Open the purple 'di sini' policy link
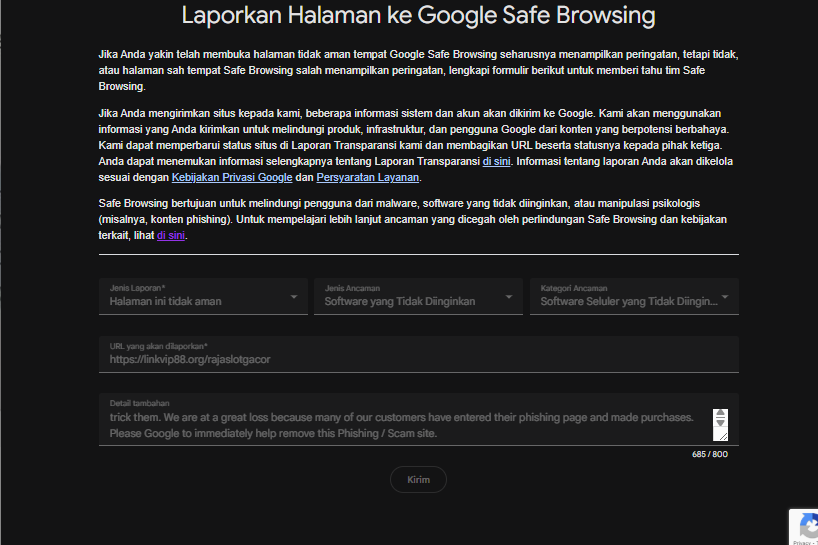Viewport: 818px width, 545px height. click(171, 235)
